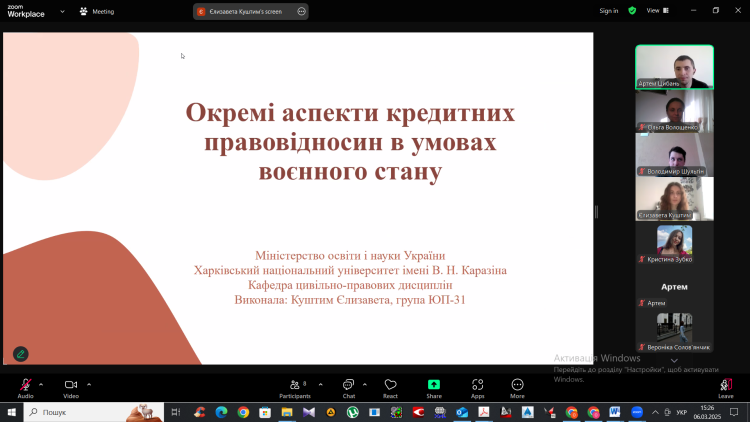
Task: Select Кристина Зубко's participant tile
Action: [x=674, y=243]
